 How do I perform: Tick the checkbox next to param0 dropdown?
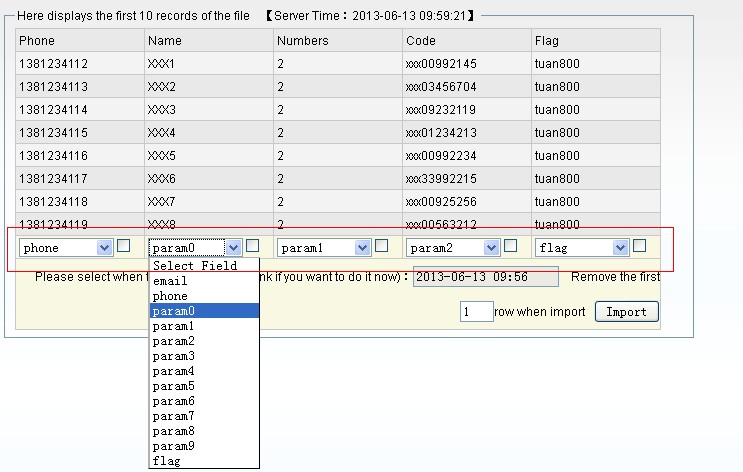(253, 246)
